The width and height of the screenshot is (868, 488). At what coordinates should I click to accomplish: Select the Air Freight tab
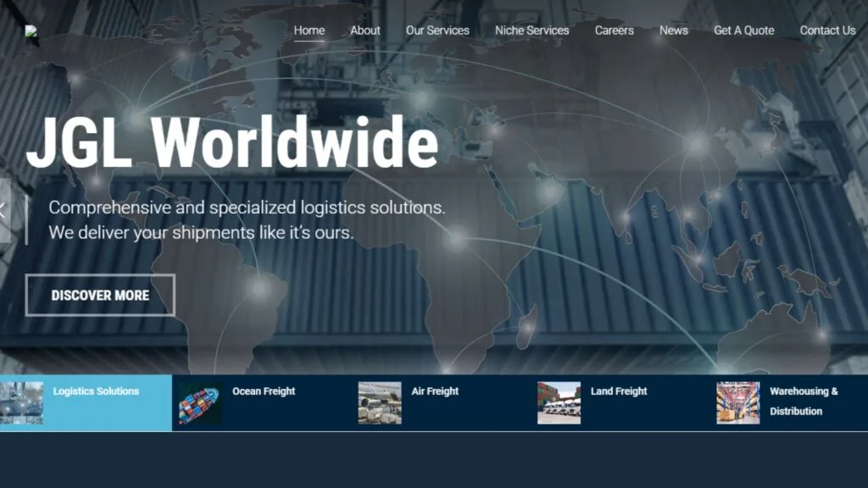coord(434,391)
